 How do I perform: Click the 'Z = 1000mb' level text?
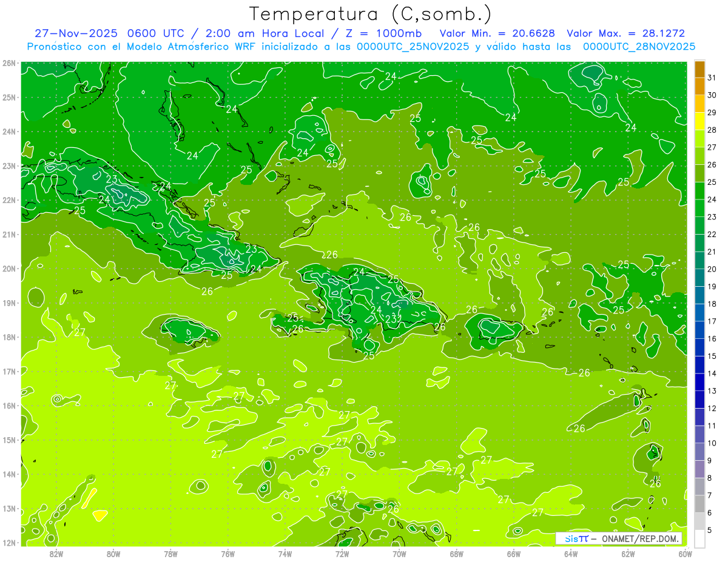point(383,33)
